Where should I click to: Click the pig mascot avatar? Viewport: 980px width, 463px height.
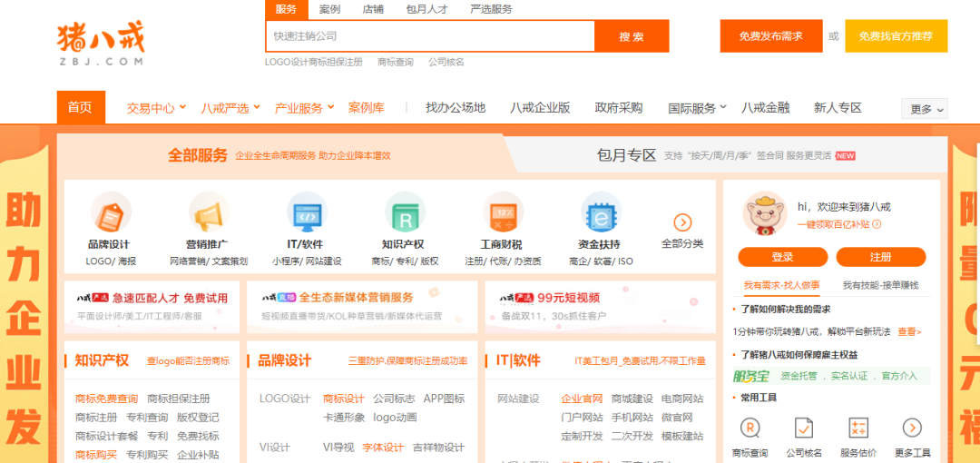[x=765, y=213]
